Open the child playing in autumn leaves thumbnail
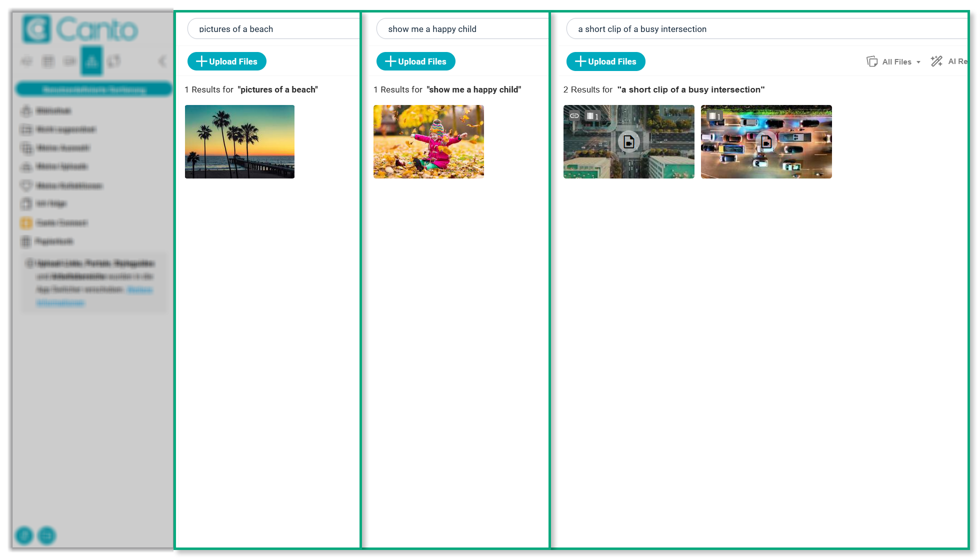 [428, 141]
